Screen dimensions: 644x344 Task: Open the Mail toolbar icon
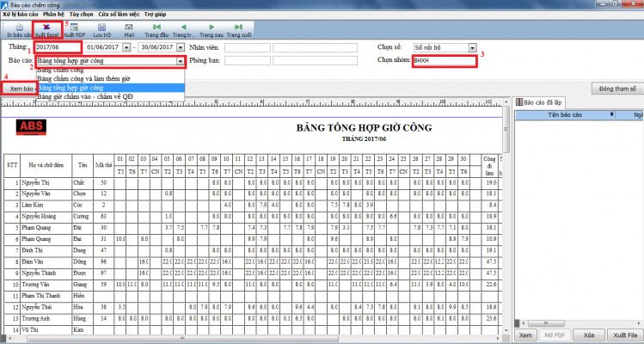pyautogui.click(x=128, y=29)
